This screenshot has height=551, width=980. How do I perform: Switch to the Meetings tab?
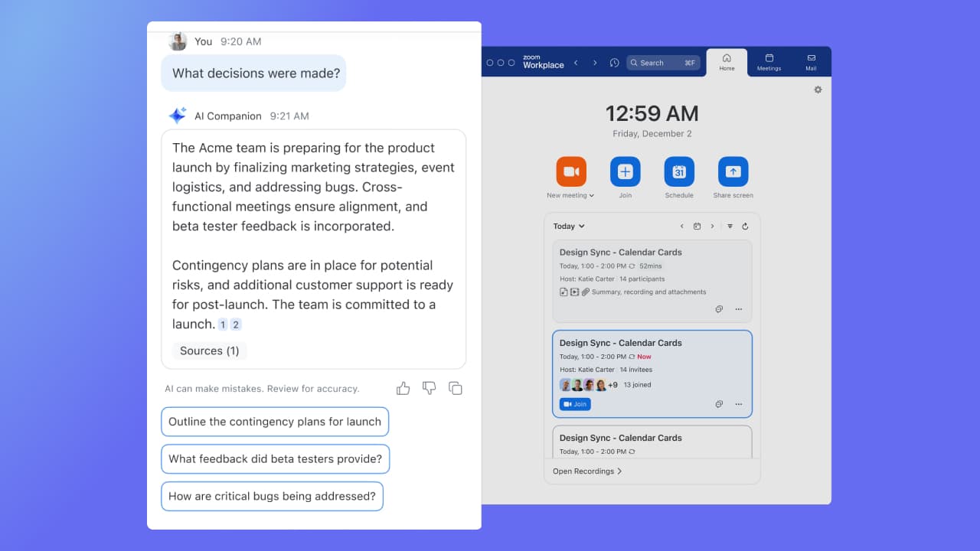pyautogui.click(x=769, y=62)
